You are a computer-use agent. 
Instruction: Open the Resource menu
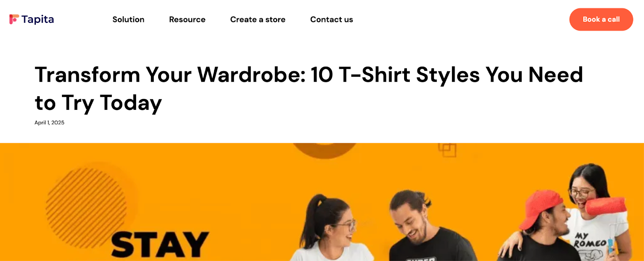187,19
